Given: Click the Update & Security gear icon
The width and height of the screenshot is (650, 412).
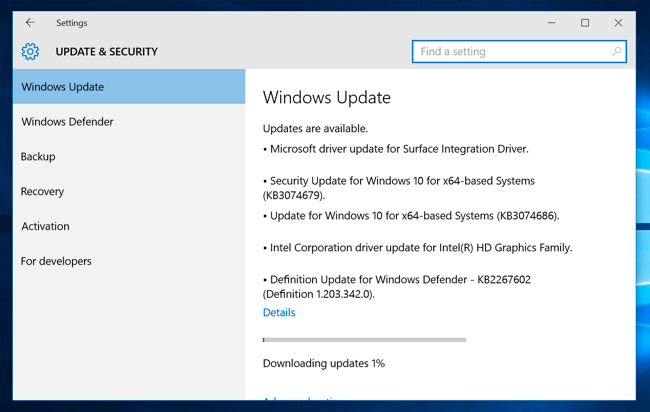Looking at the screenshot, I should [x=30, y=51].
